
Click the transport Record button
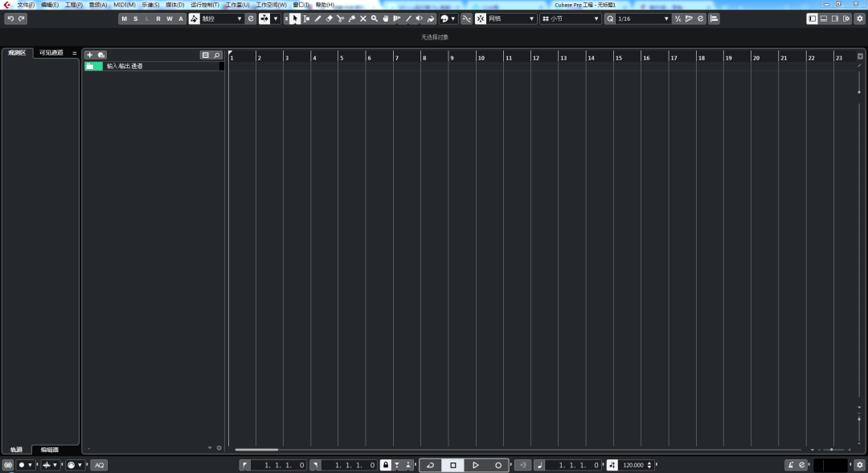point(498,465)
